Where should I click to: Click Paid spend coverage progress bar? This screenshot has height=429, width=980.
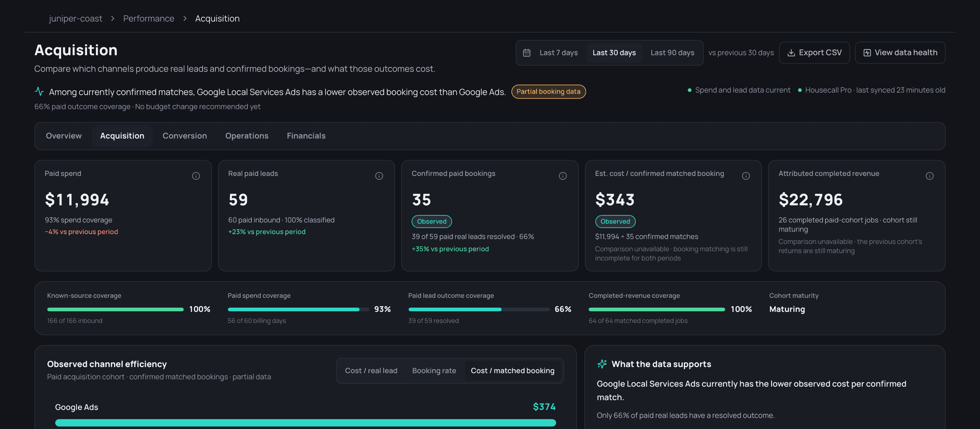(x=298, y=309)
